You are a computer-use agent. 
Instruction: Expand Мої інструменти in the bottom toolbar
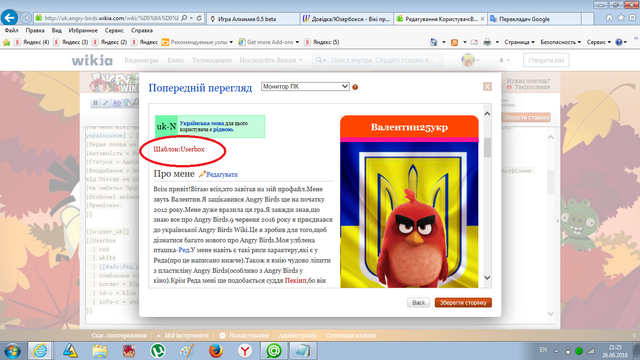click(x=183, y=336)
